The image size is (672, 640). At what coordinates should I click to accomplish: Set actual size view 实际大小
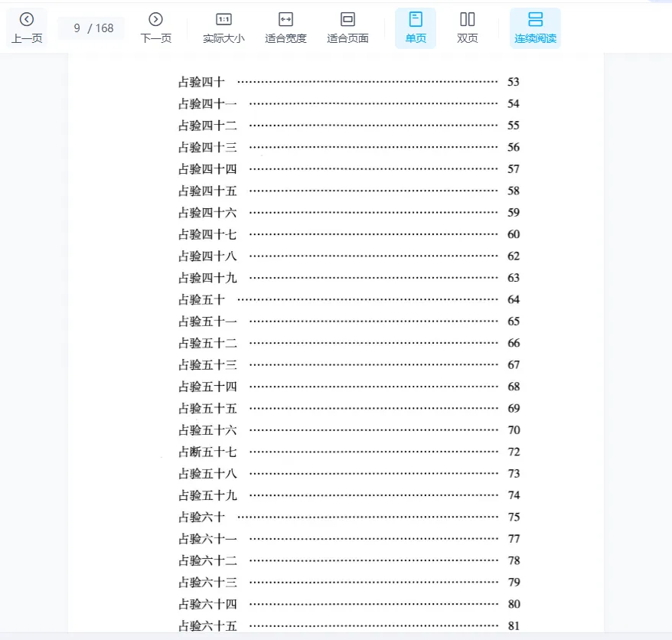[223, 28]
